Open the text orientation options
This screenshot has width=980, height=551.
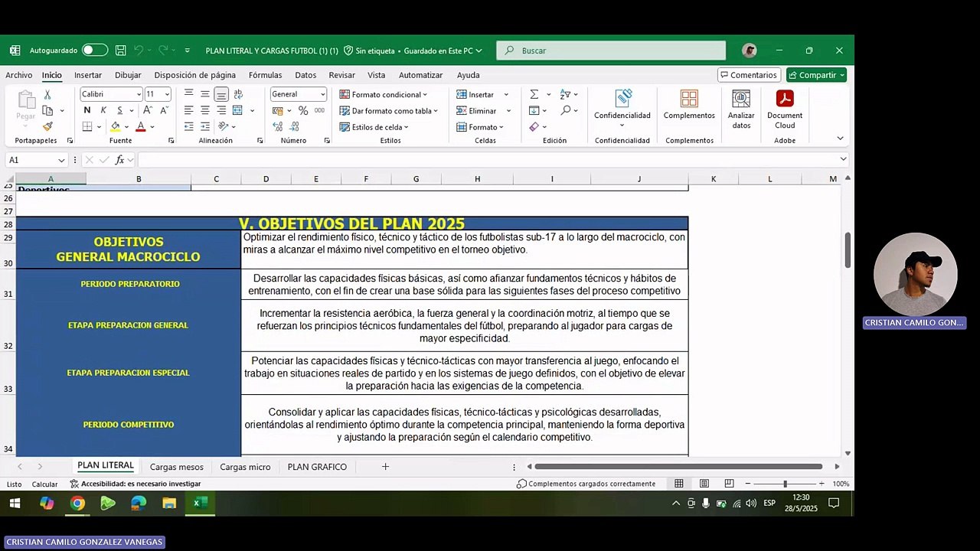tap(223, 126)
